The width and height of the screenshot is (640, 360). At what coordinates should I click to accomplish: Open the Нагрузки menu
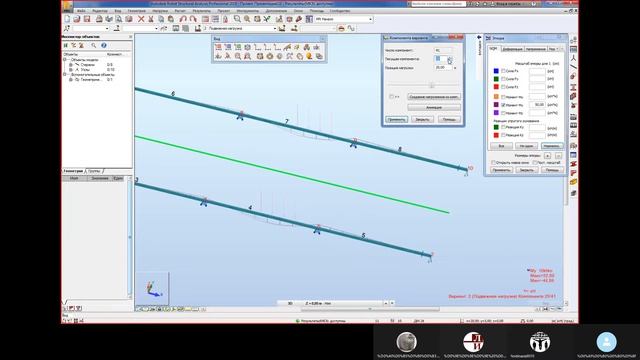(160, 11)
